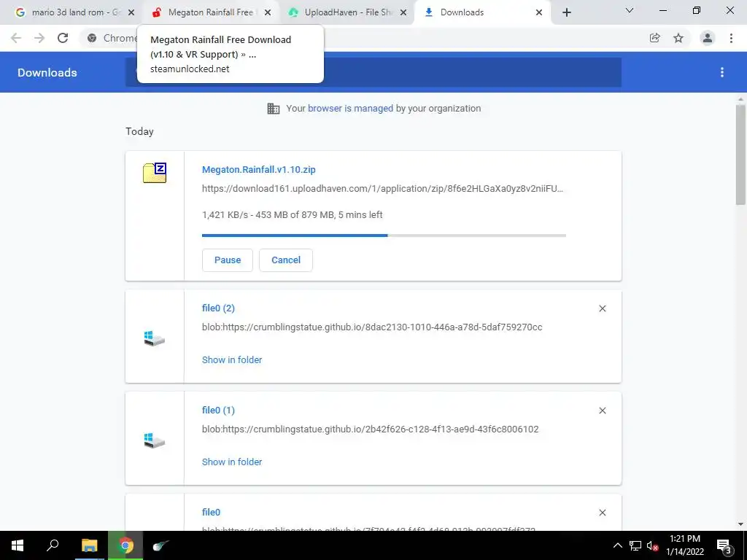Click the zip file icon

(x=155, y=173)
